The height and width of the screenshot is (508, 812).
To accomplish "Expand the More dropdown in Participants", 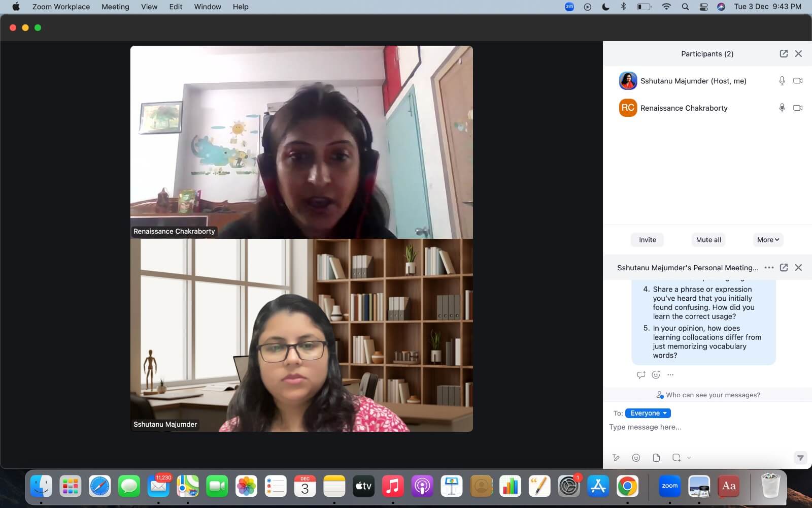I will point(768,240).
